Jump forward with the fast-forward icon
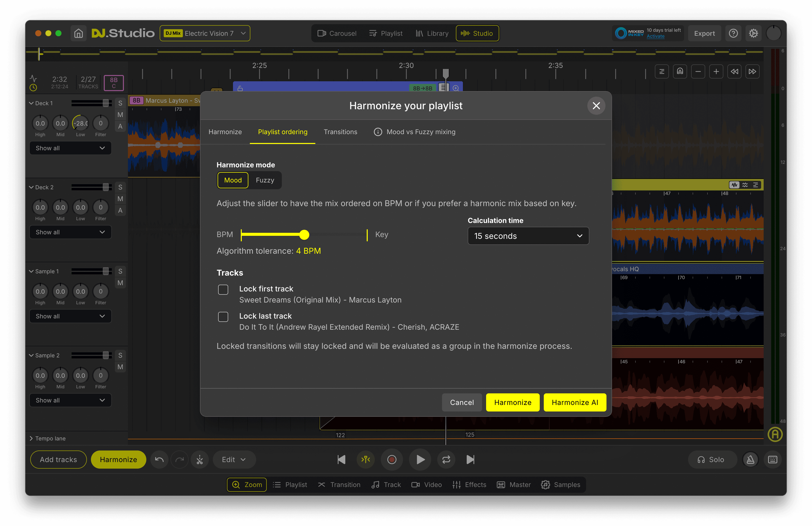The width and height of the screenshot is (812, 526). point(752,71)
